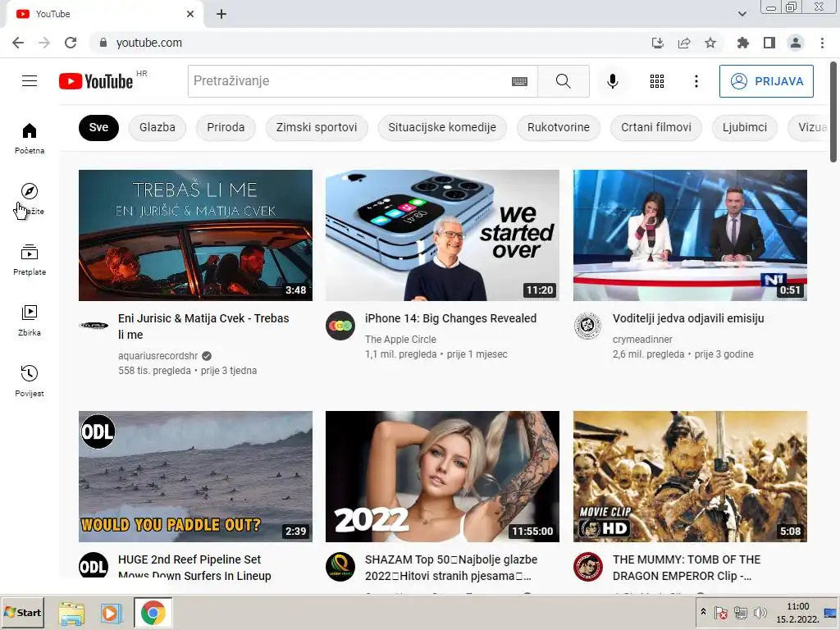
Task: Play the Trebaš li me thumbnail
Action: point(195,235)
